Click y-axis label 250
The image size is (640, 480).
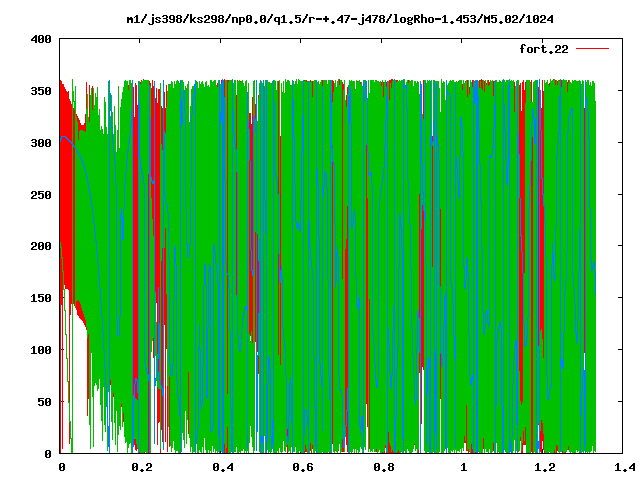tap(41, 195)
